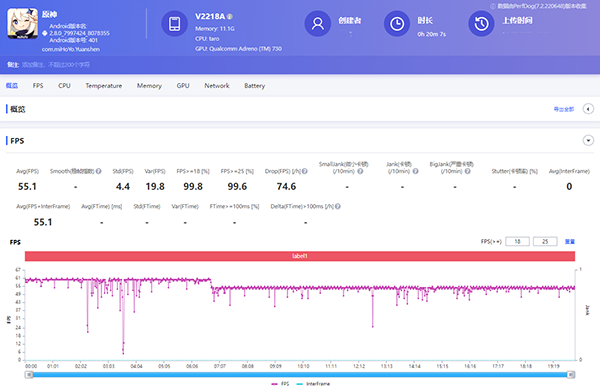Click the Genshin Impact app avatar icon

coord(23,24)
